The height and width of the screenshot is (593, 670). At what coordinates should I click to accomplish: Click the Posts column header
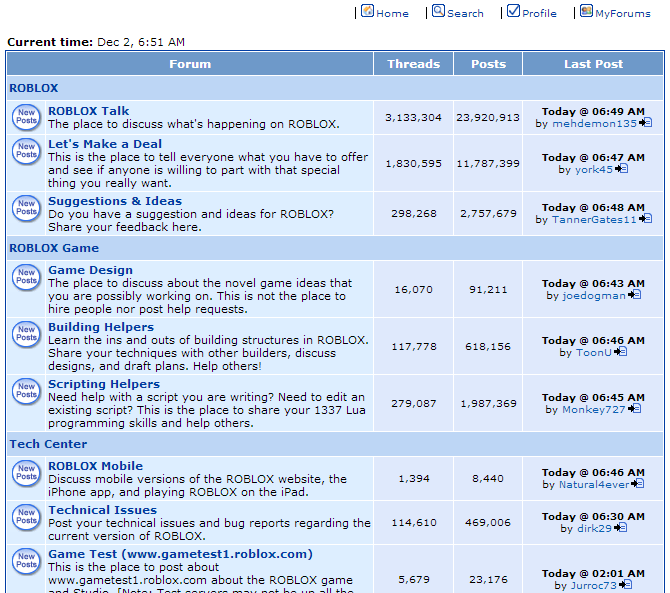tap(488, 64)
